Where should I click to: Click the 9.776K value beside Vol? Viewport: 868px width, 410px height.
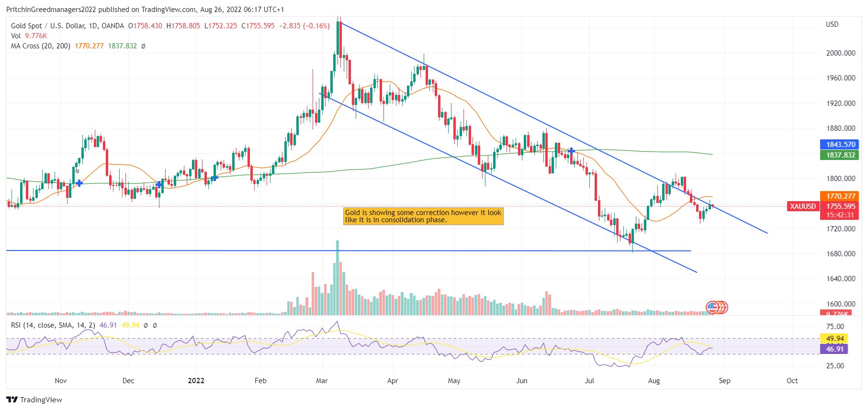coord(36,36)
